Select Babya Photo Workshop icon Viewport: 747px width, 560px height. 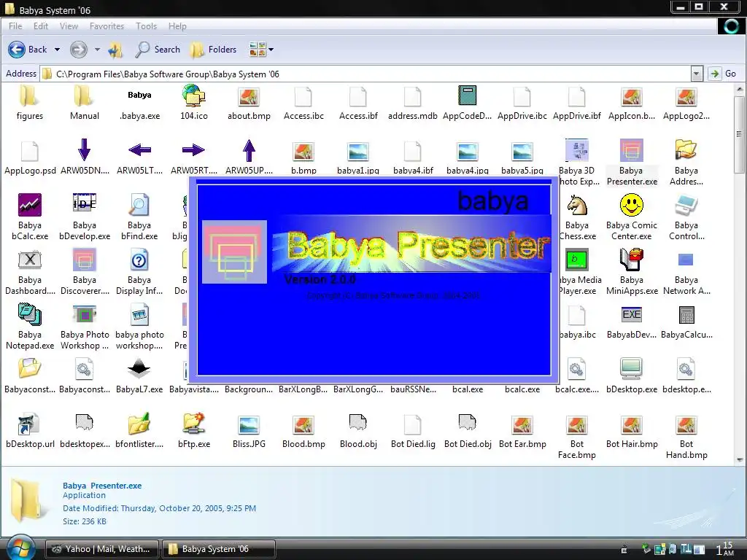(85, 315)
